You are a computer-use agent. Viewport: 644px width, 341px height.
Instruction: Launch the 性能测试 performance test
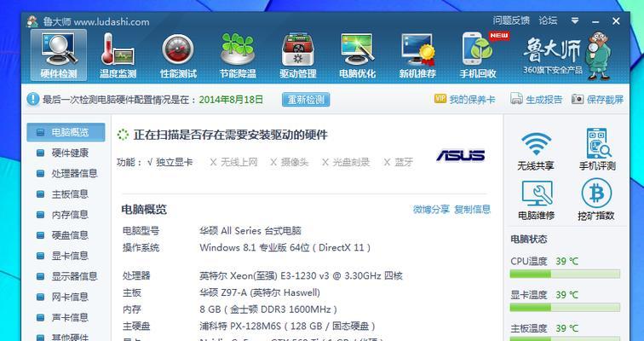point(178,55)
